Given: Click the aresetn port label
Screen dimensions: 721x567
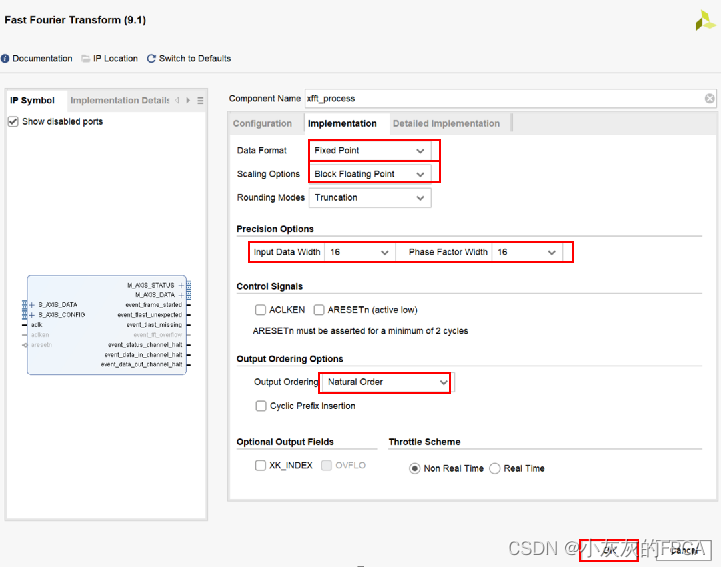Looking at the screenshot, I should click(x=41, y=345).
